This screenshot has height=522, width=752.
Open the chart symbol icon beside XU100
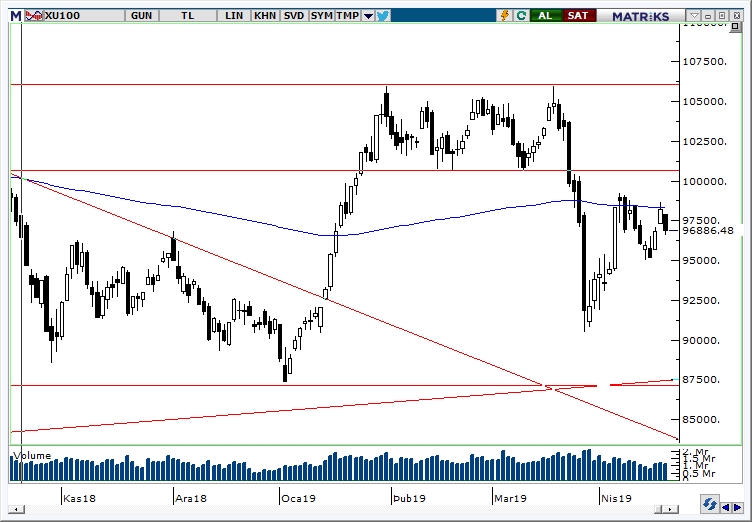(34, 15)
